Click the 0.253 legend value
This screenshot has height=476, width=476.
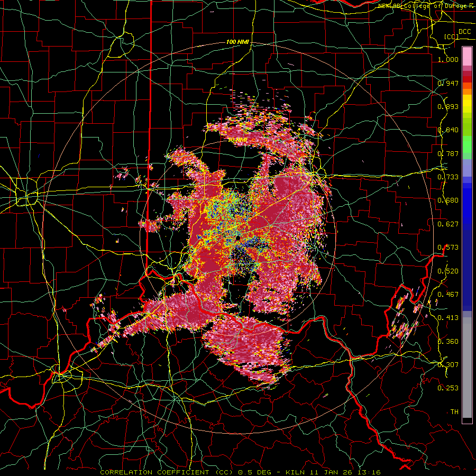coord(448,388)
